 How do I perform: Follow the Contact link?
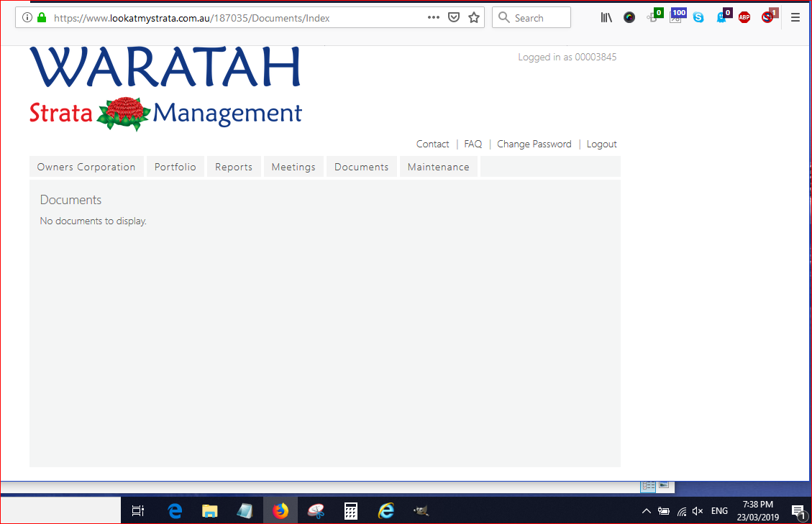point(432,144)
